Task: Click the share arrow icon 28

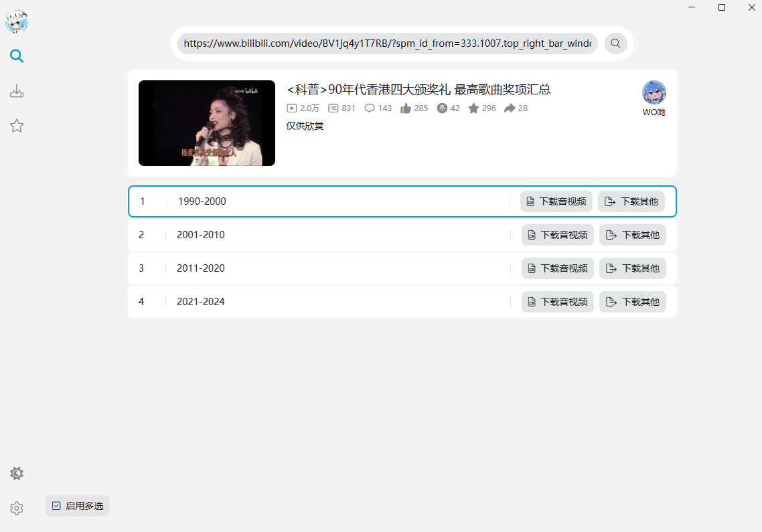Action: (510, 108)
